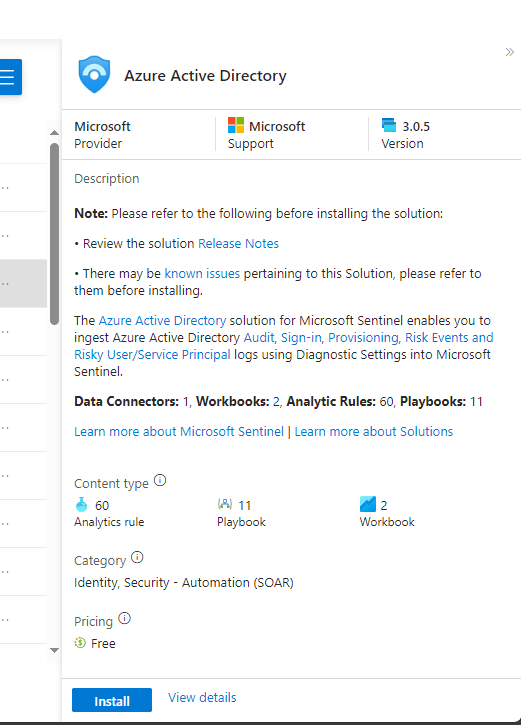Click Category info icon
This screenshot has width=521, height=725.
(137, 557)
